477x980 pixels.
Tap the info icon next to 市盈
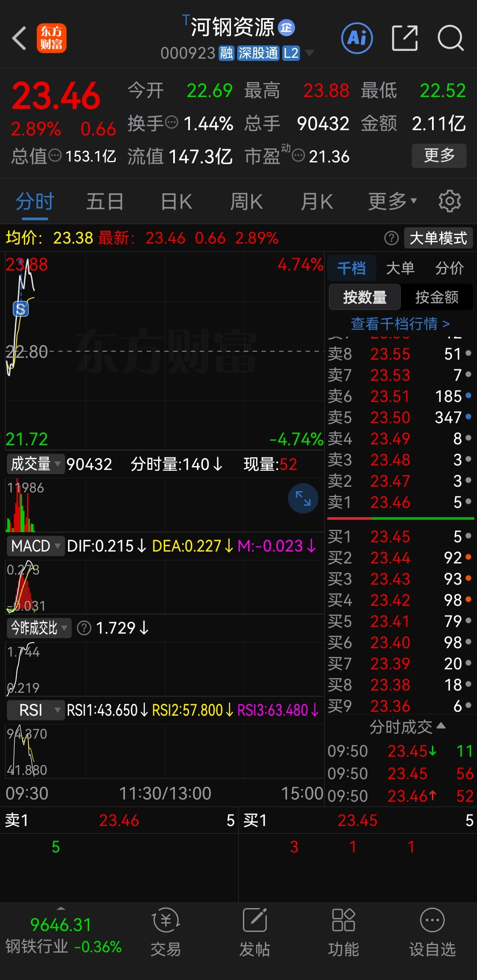(x=299, y=155)
